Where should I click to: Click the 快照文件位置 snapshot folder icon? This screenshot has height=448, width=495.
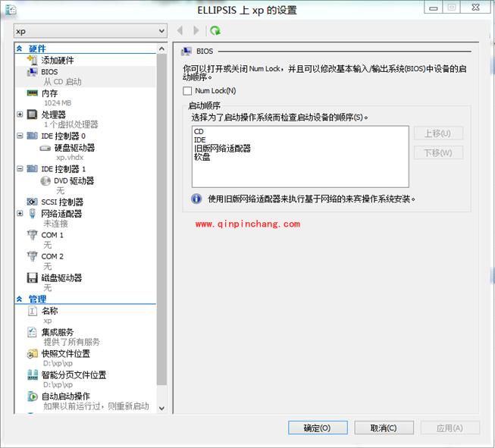coord(32,353)
